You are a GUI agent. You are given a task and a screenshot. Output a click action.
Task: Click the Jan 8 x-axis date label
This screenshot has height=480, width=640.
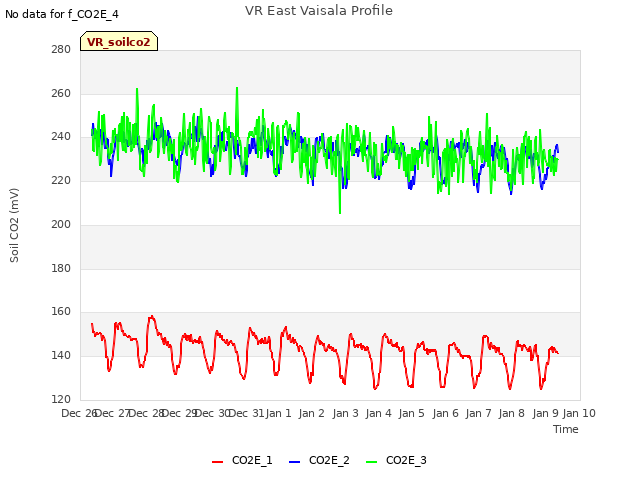(511, 413)
